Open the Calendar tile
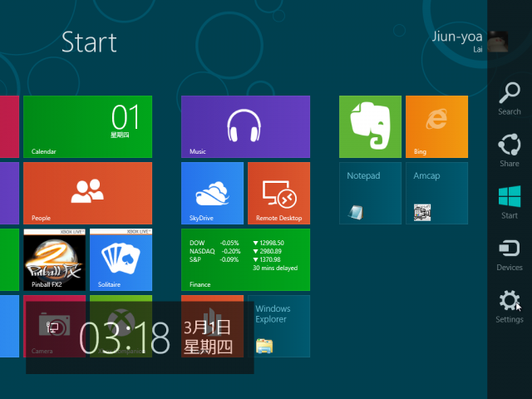 coord(87,126)
